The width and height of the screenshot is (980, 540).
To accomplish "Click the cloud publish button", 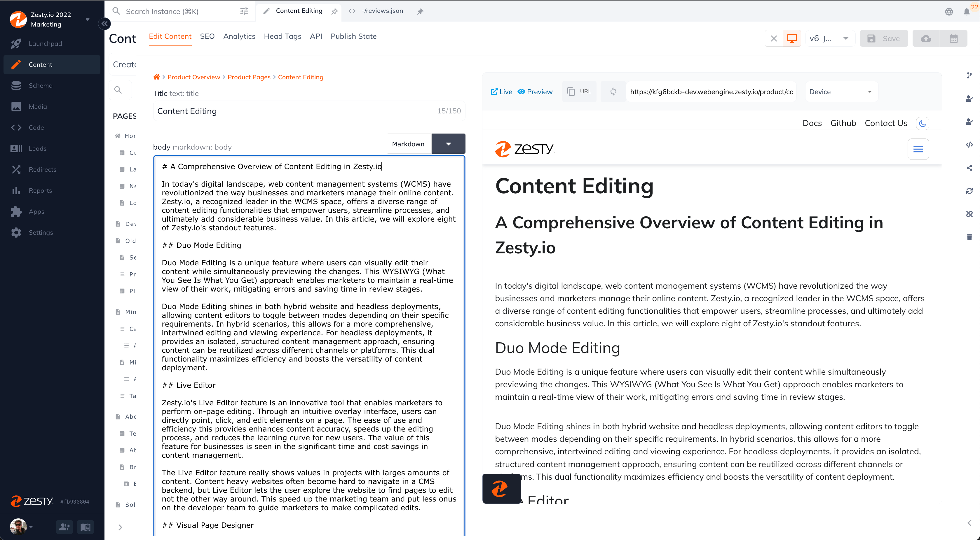I will coord(926,38).
